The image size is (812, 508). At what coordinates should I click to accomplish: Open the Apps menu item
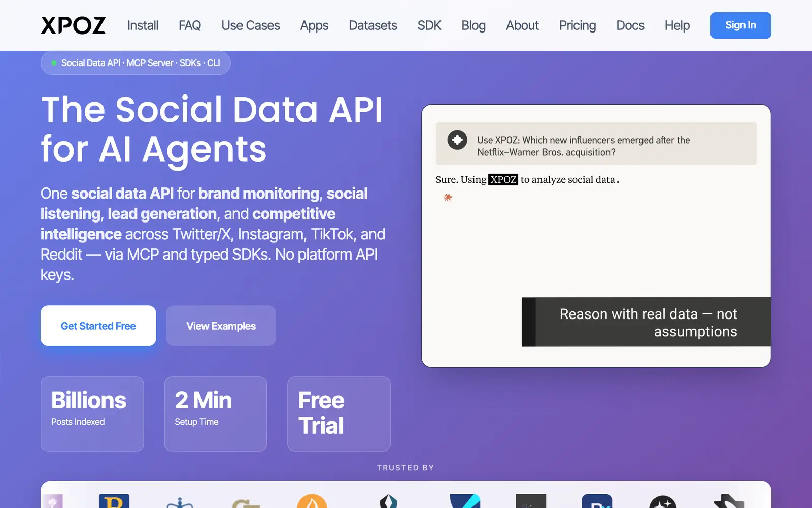314,25
